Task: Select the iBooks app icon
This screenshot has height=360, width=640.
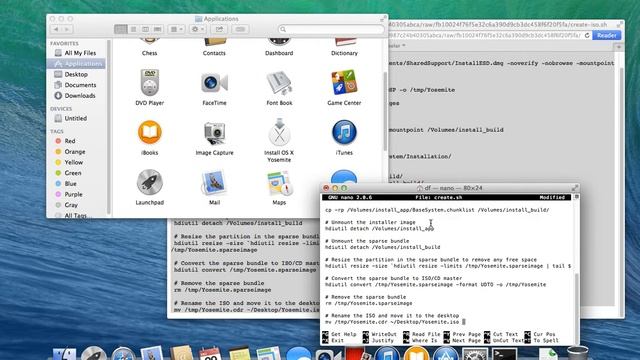Action: (149, 132)
